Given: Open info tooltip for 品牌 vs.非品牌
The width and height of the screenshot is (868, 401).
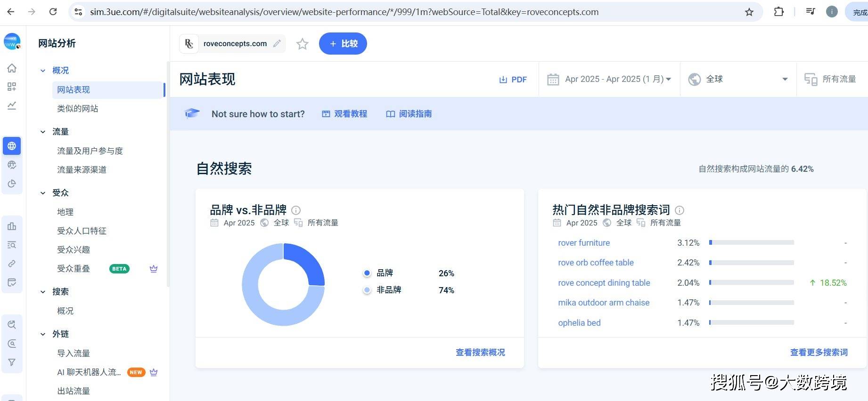Looking at the screenshot, I should [296, 210].
